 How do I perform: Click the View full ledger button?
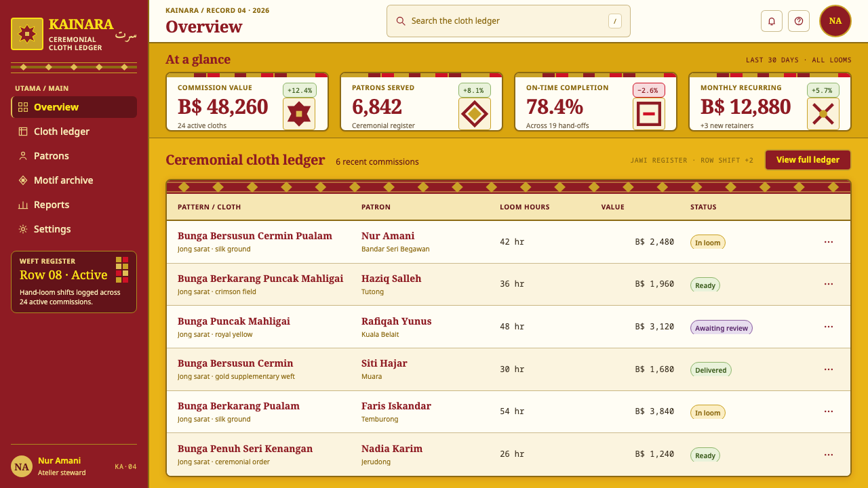coord(808,160)
